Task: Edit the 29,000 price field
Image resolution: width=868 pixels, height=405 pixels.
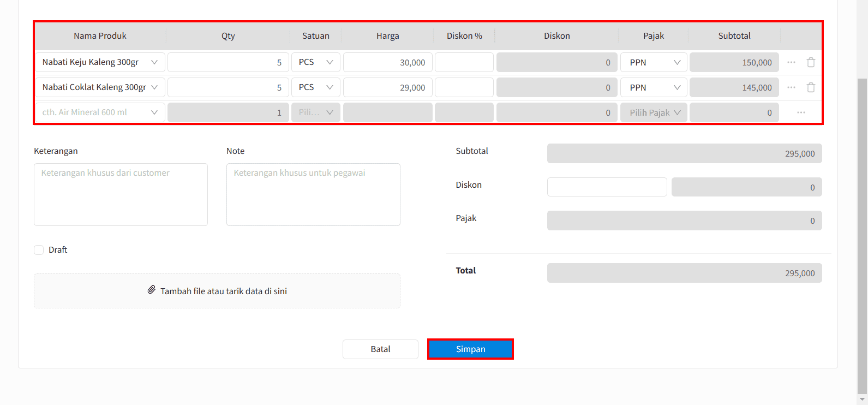Action: 388,87
